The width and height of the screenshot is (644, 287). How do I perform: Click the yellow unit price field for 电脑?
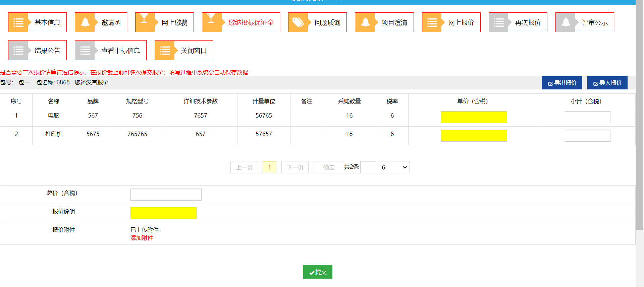tap(474, 117)
